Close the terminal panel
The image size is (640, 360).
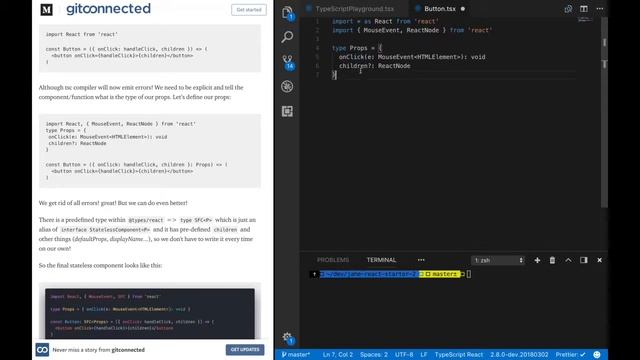tap(599, 260)
